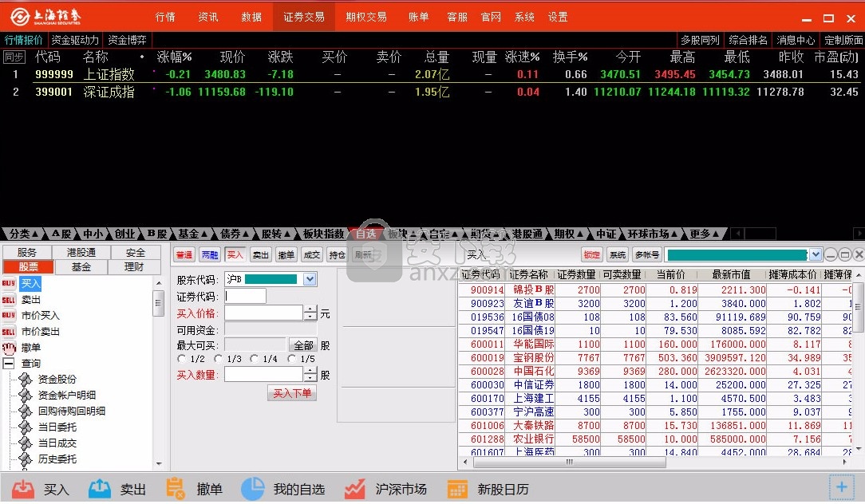Click the BUY icon beside 买入 in sidebar
This screenshot has width=865, height=504.
pyautogui.click(x=9, y=283)
